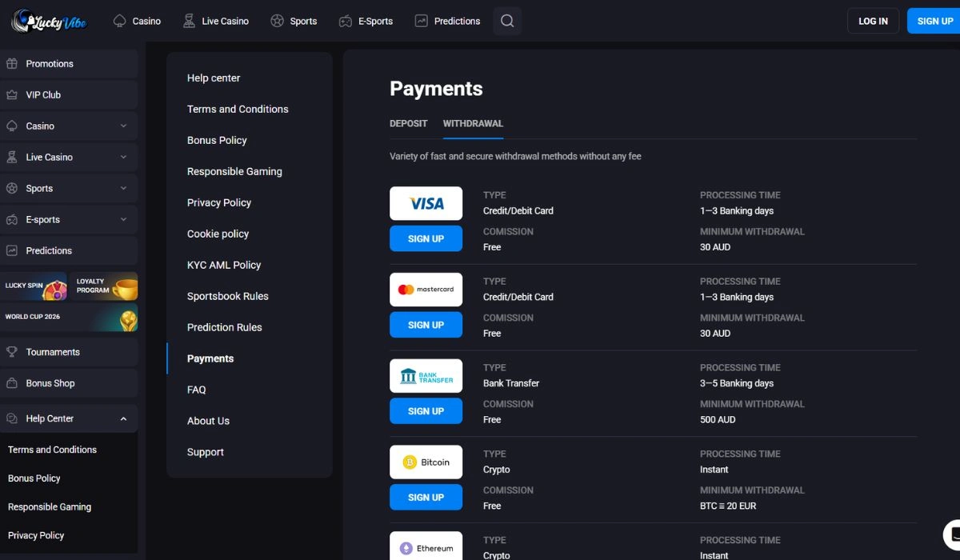
Task: Click the Bank Transfer logo
Action: pos(426,376)
